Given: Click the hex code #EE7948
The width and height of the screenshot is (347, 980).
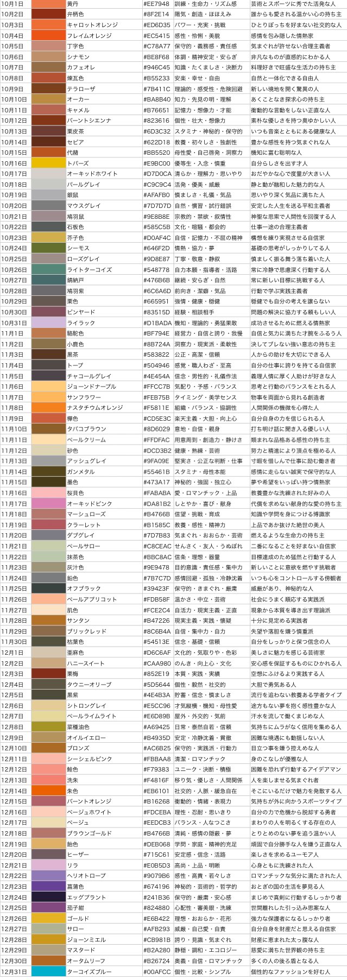Looking at the screenshot, I should (156, 4).
